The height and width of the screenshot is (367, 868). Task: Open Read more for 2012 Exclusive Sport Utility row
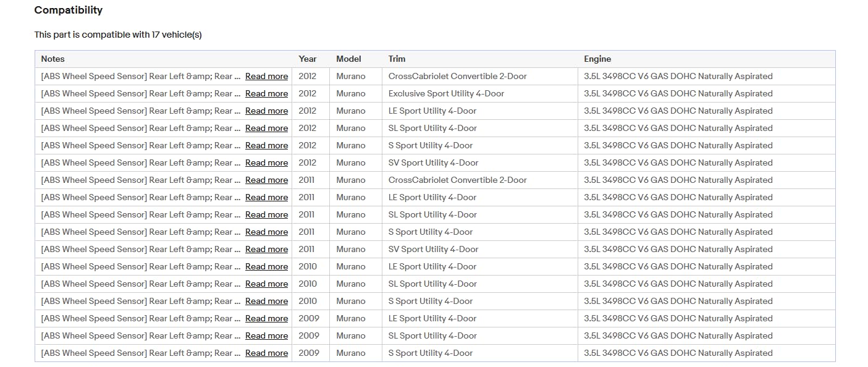(266, 93)
